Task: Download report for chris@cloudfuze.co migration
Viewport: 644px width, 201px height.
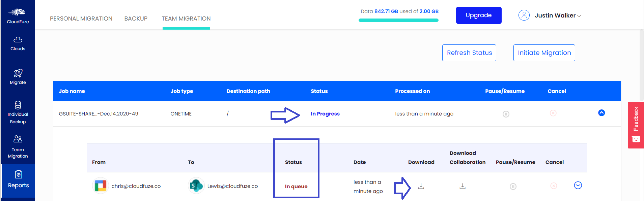Action: click(421, 186)
